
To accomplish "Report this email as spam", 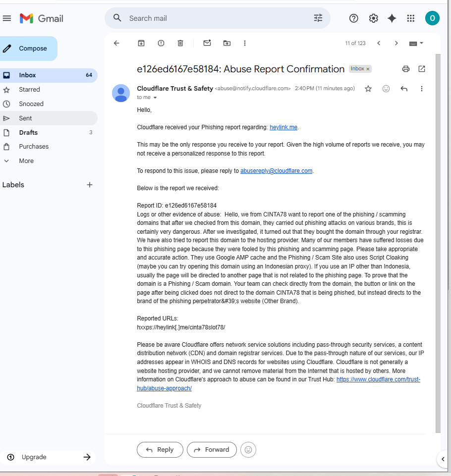I will point(161,43).
